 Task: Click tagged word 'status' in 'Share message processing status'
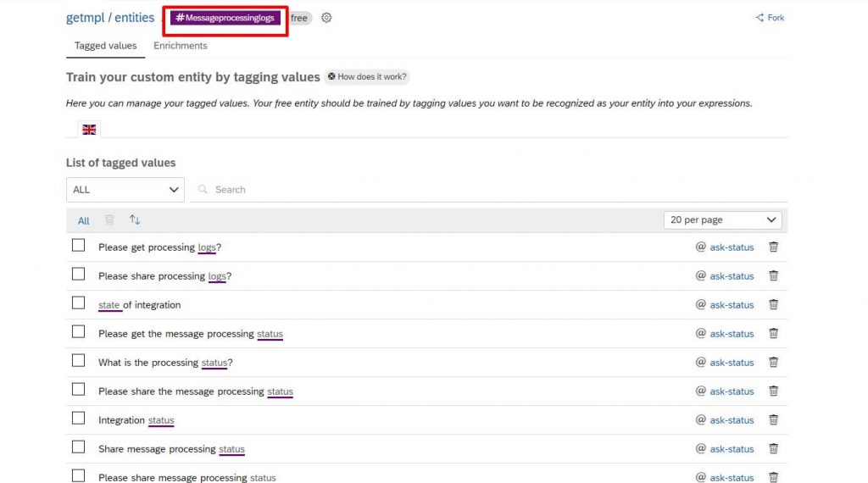tap(231, 449)
